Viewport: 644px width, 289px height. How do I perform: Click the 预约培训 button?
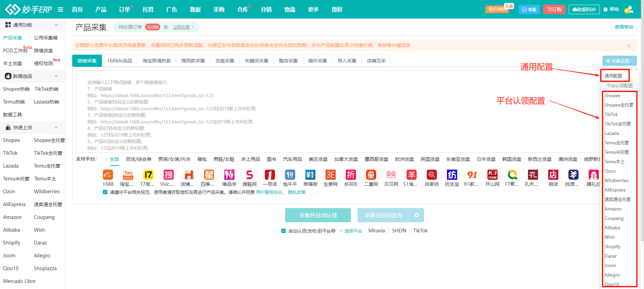point(498,9)
